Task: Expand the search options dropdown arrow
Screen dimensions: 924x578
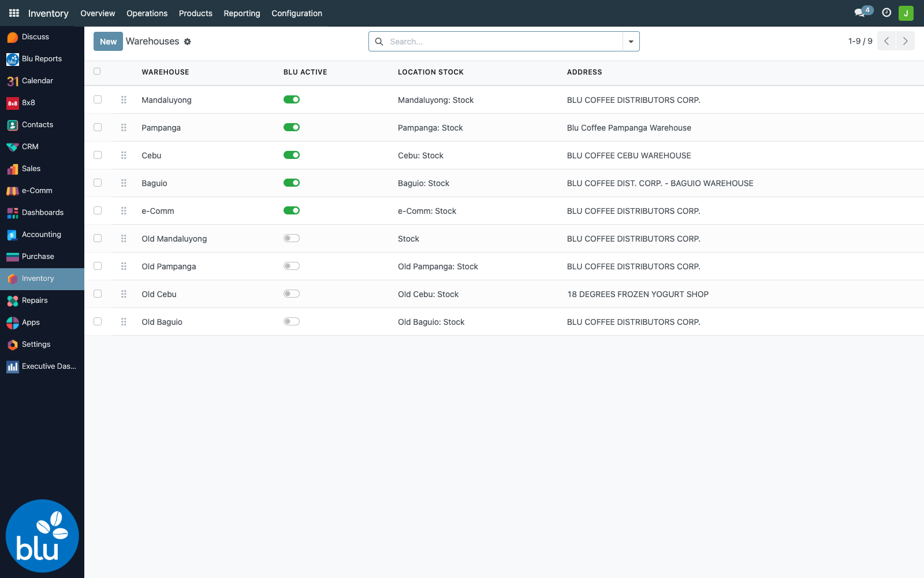Action: pos(631,42)
